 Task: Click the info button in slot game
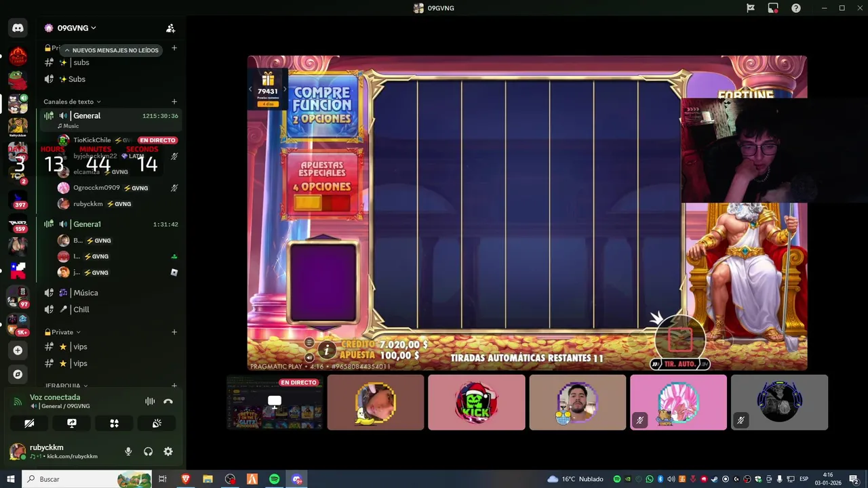point(327,350)
